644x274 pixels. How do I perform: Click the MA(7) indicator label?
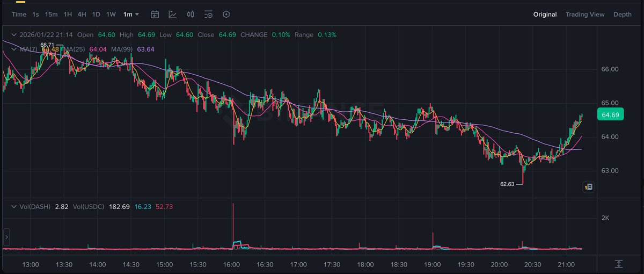28,49
